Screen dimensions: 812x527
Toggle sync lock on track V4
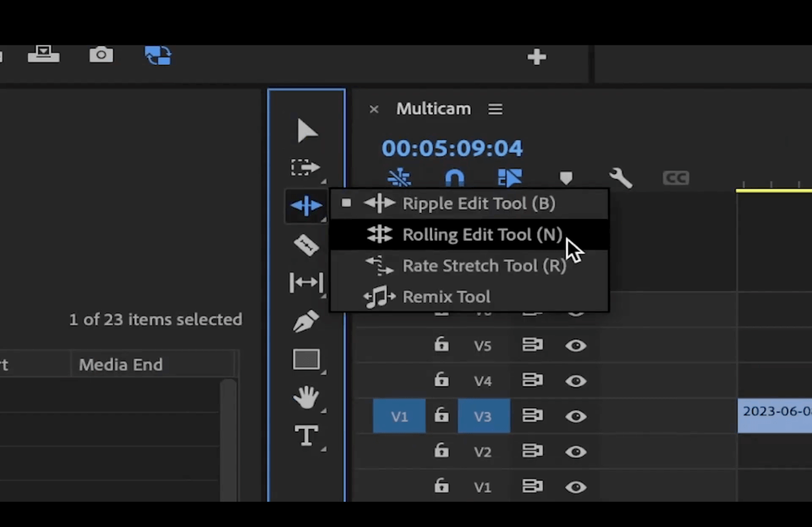click(x=533, y=380)
